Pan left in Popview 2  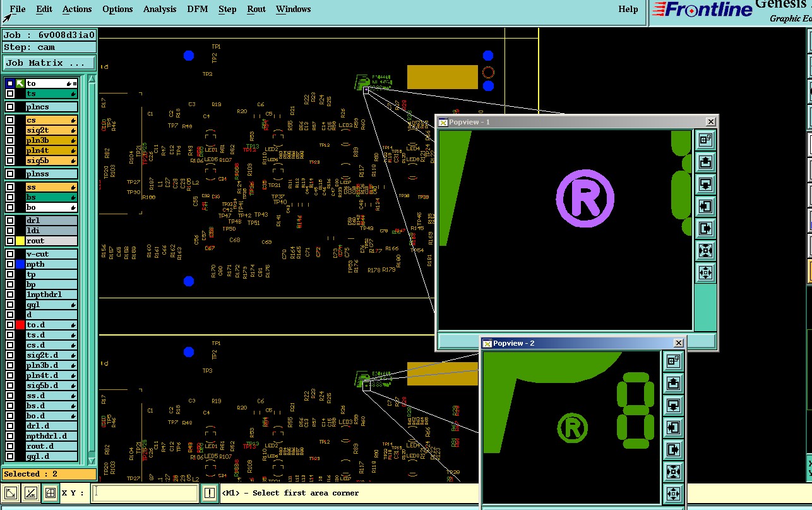[x=673, y=428]
